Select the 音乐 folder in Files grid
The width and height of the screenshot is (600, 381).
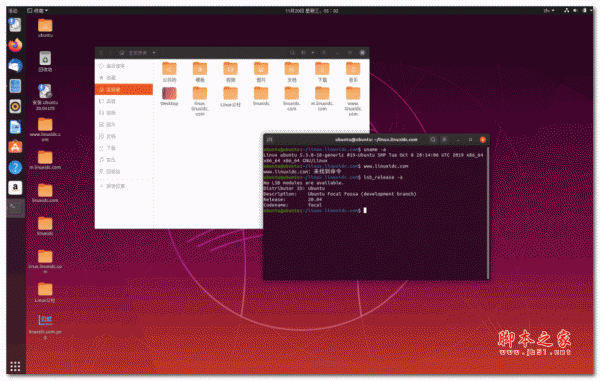[x=353, y=72]
